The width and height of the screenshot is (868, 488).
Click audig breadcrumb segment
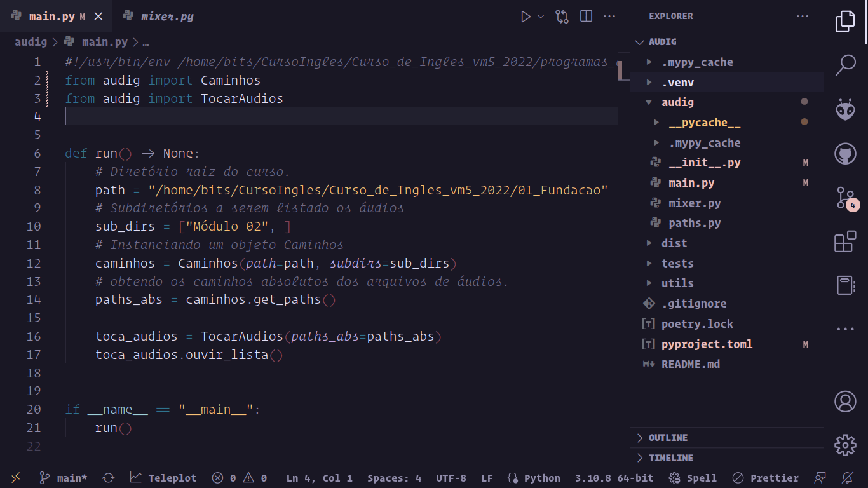click(x=31, y=42)
